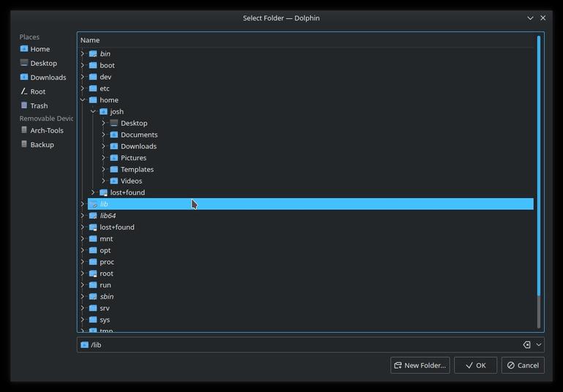Open the path history dropdown arrow

click(539, 344)
